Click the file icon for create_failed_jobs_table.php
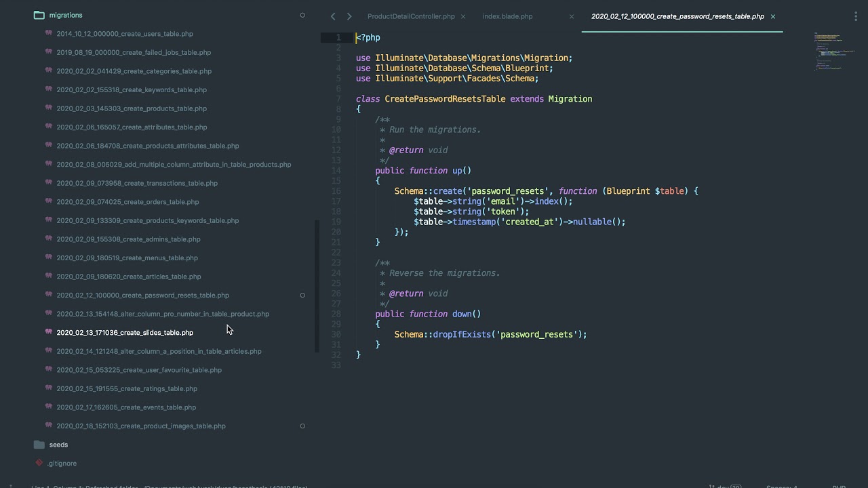Image resolution: width=868 pixels, height=488 pixels. click(49, 52)
